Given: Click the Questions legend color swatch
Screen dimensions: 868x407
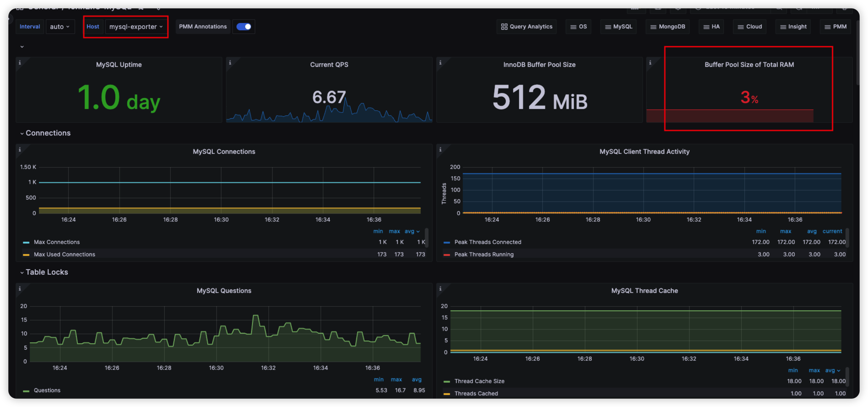Looking at the screenshot, I should click(x=26, y=391).
